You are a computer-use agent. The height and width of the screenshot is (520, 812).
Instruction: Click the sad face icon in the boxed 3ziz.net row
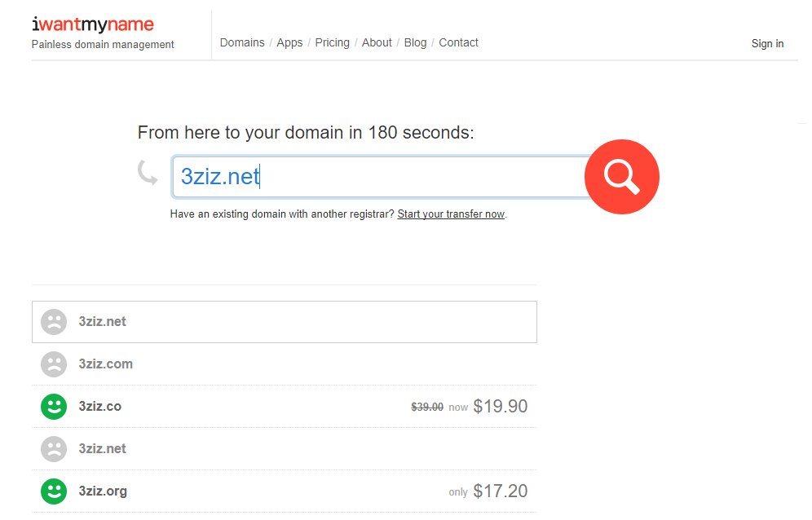pyautogui.click(x=54, y=322)
